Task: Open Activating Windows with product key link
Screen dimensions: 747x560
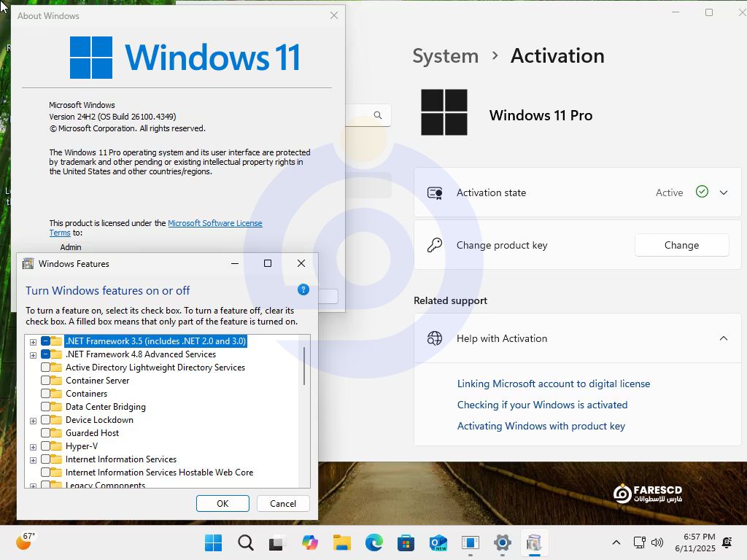Action: [x=541, y=426]
